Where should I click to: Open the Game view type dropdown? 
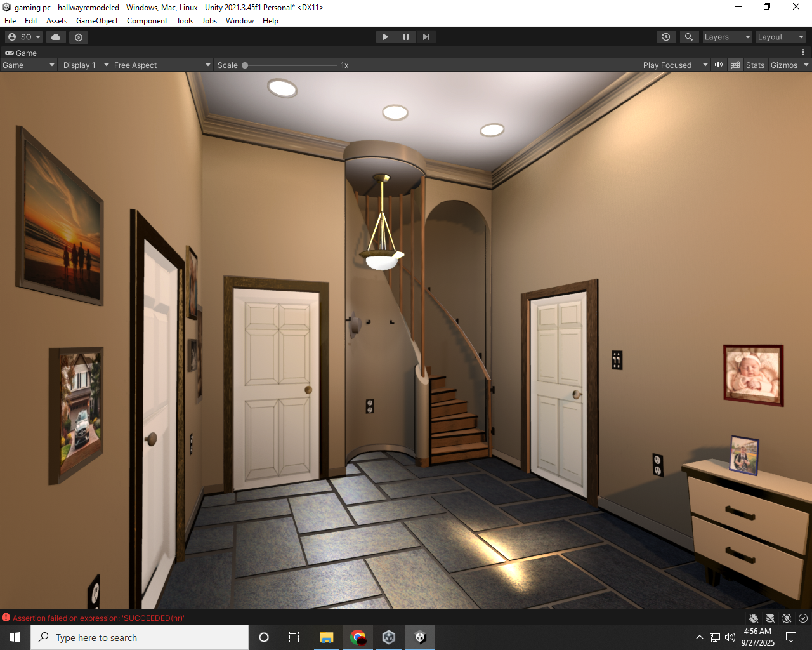click(x=29, y=65)
